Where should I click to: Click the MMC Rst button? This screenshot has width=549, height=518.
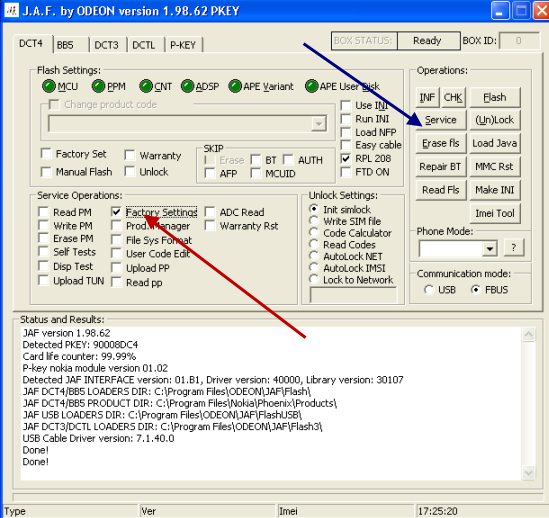pos(495,167)
